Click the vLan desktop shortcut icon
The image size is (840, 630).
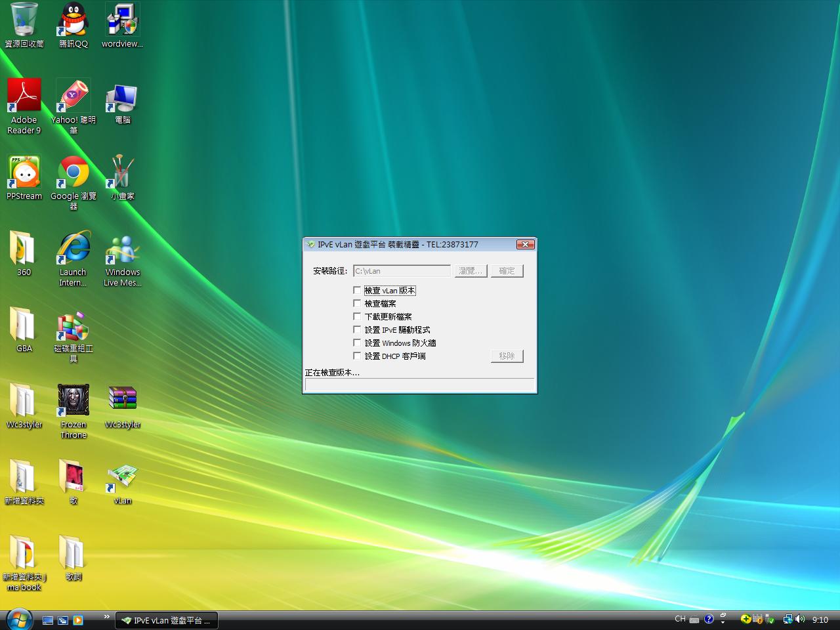click(x=123, y=478)
